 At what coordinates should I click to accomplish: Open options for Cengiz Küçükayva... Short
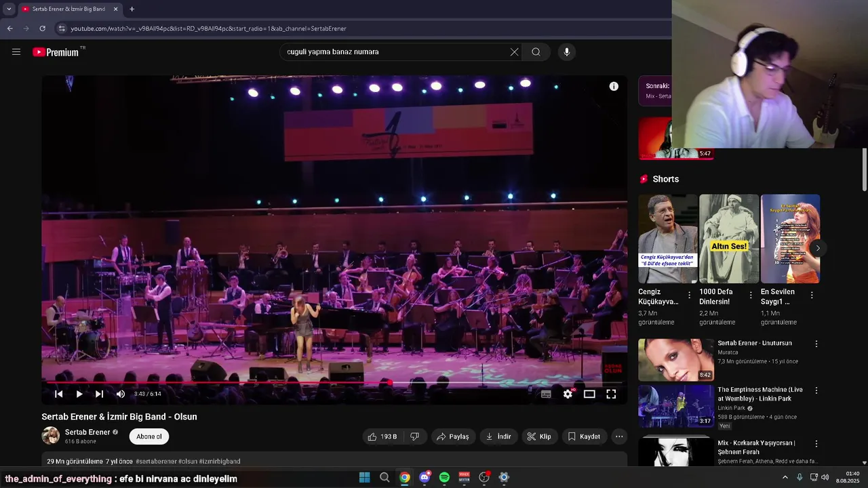pos(690,295)
